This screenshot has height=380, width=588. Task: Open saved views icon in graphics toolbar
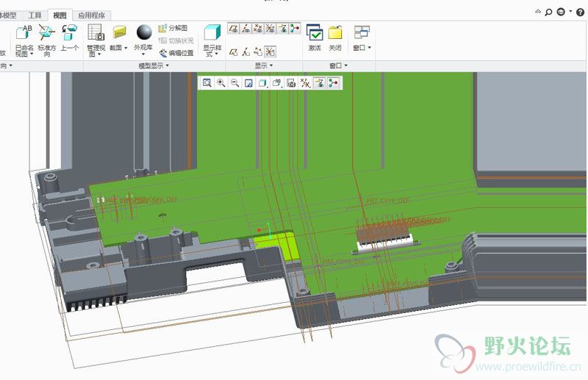(x=277, y=83)
